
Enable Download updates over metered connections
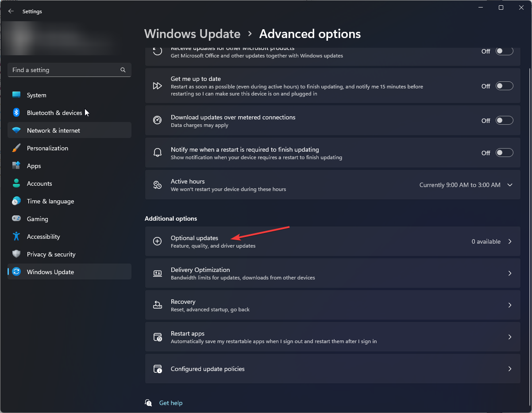pos(505,121)
